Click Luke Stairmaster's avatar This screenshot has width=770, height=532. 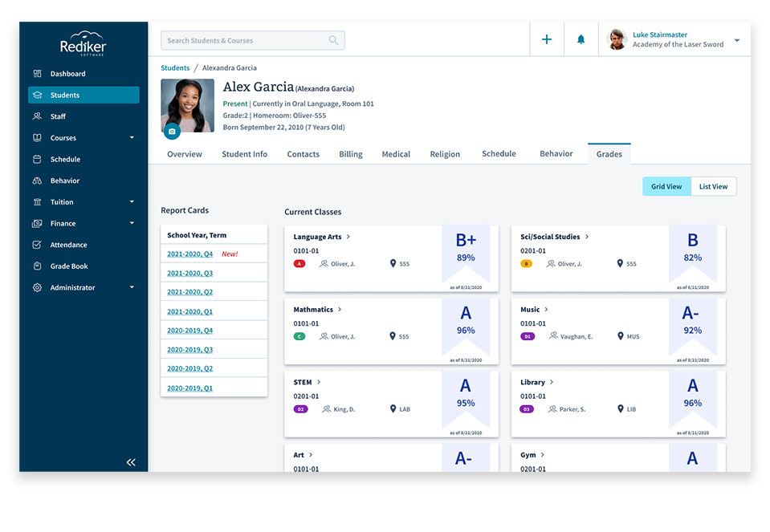click(617, 39)
